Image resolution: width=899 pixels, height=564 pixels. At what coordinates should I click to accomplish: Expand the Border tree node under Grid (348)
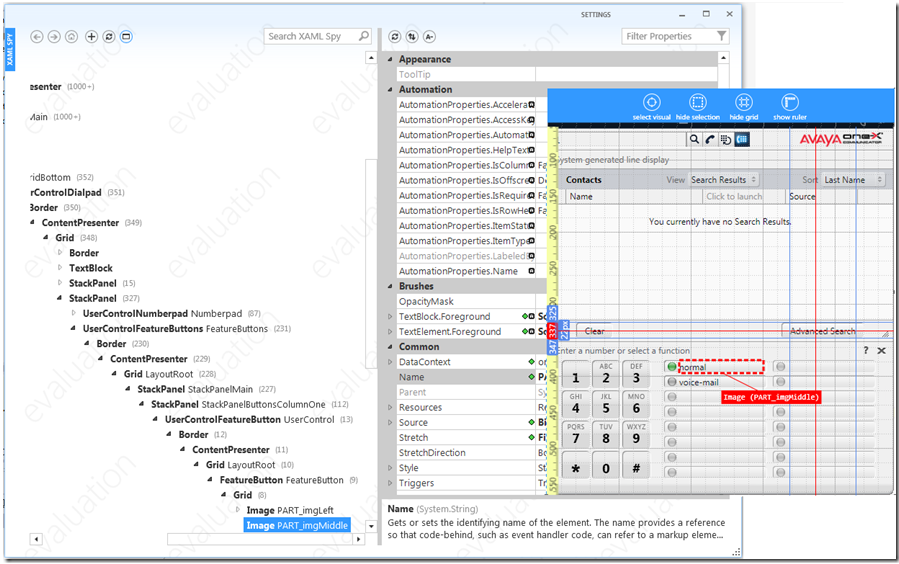coord(60,253)
